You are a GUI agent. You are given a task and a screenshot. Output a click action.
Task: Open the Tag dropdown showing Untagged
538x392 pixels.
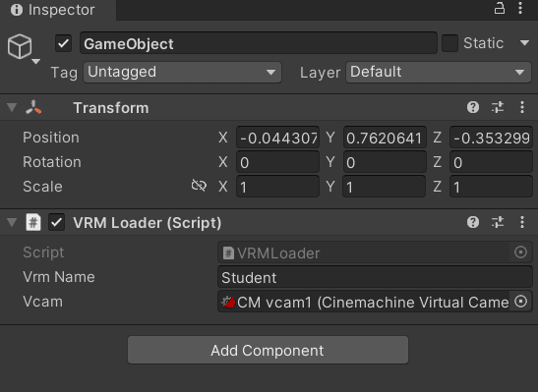click(183, 73)
